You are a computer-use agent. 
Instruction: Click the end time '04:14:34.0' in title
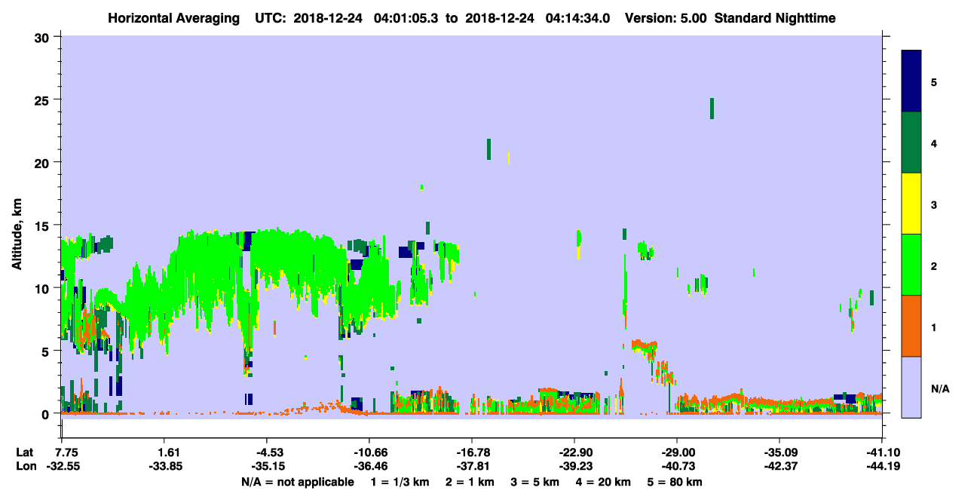pos(579,17)
